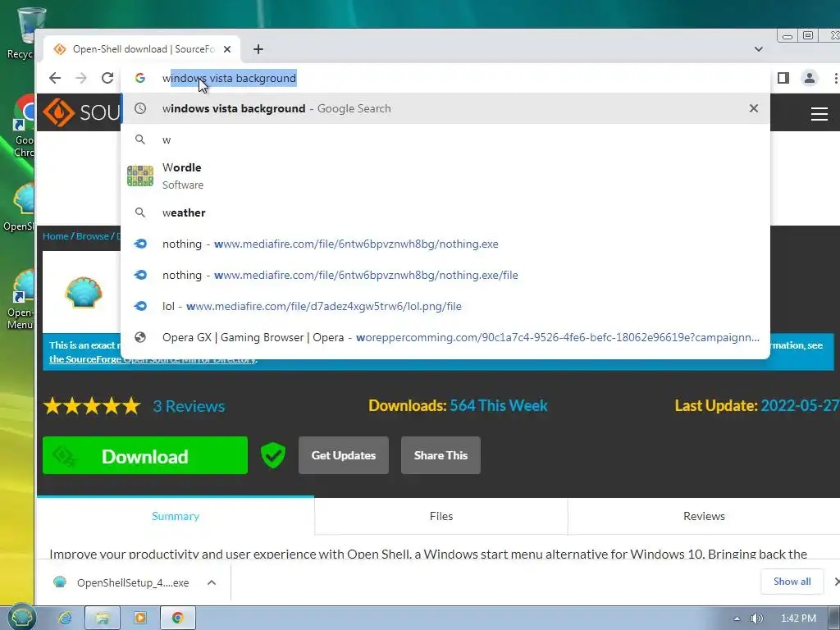Click the Open-Shell project shell icon
The image size is (840, 630).
tap(84, 293)
